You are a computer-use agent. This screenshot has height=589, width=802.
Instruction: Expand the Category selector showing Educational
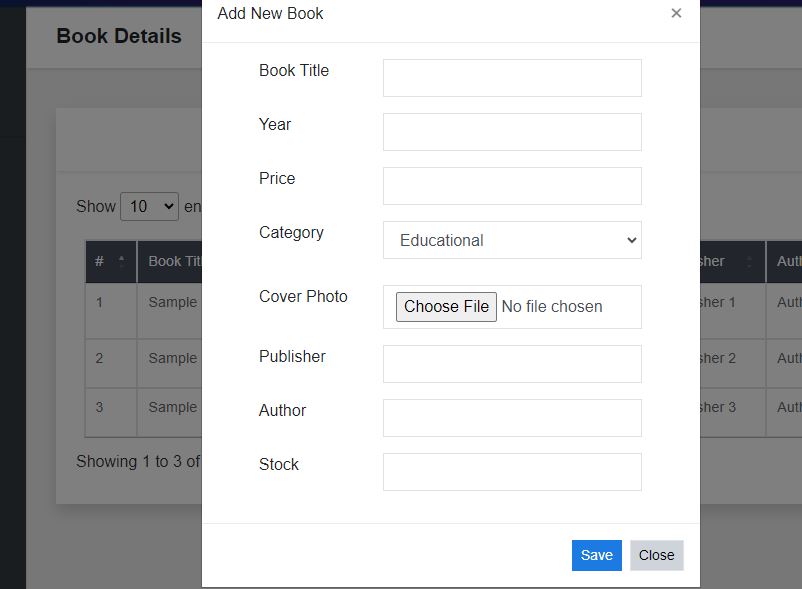[x=511, y=240]
